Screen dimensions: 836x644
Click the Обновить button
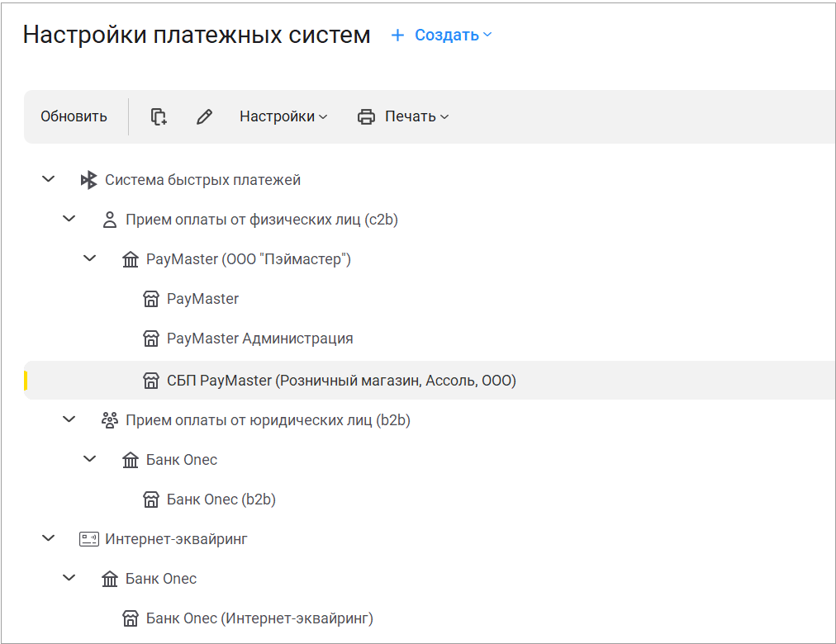point(74,116)
